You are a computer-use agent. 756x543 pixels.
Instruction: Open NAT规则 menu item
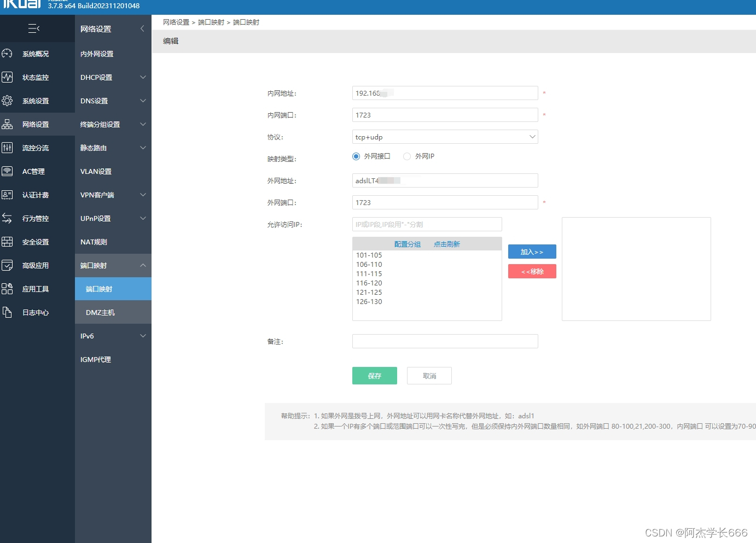point(113,242)
